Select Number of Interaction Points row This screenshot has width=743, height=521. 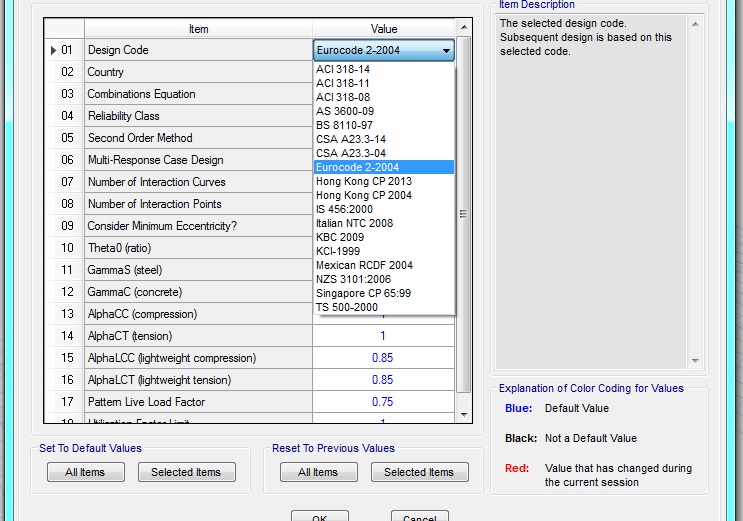pyautogui.click(x=199, y=204)
